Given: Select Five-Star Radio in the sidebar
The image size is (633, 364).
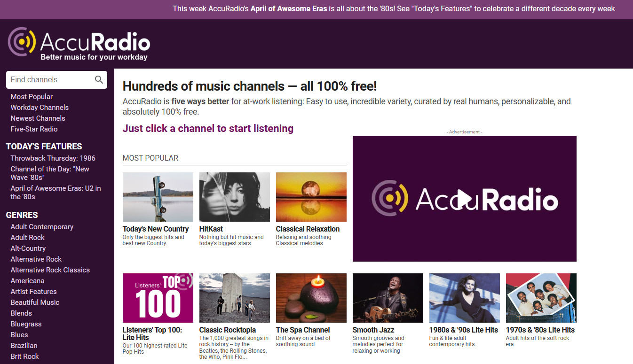Looking at the screenshot, I should tap(34, 129).
